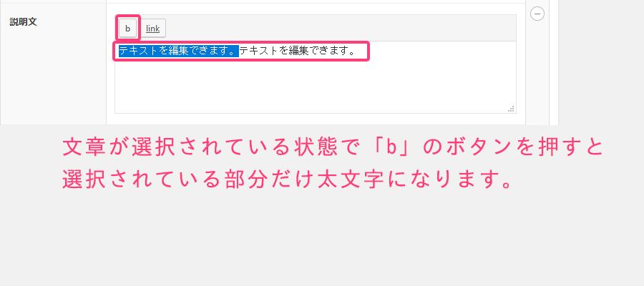This screenshot has height=286, width=644.
Task: Click inside the blue highlighted selected text
Action: tap(179, 51)
